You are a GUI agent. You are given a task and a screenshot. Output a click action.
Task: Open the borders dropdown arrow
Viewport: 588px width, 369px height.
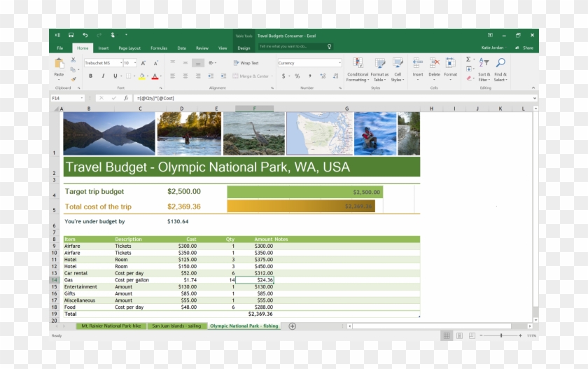134,76
